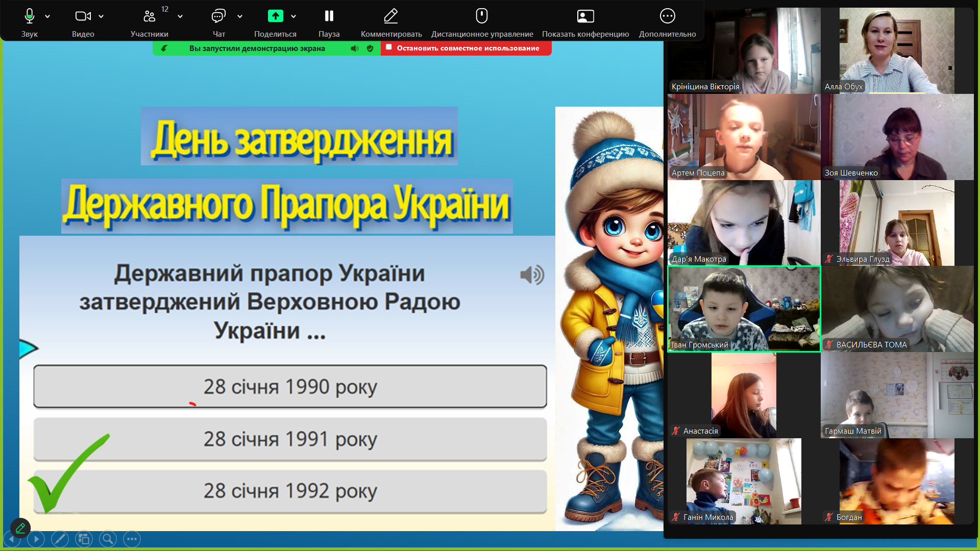
Task: Expand the arrow next to Участники
Action: [x=180, y=16]
